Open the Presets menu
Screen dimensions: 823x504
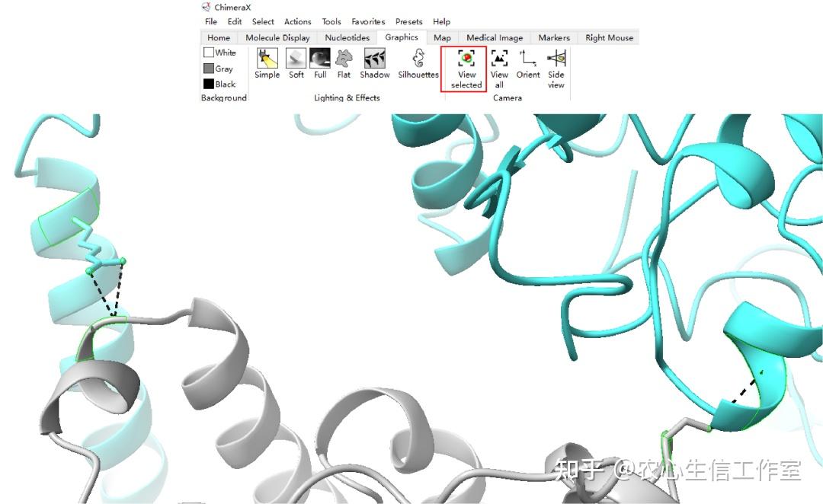pyautogui.click(x=409, y=21)
